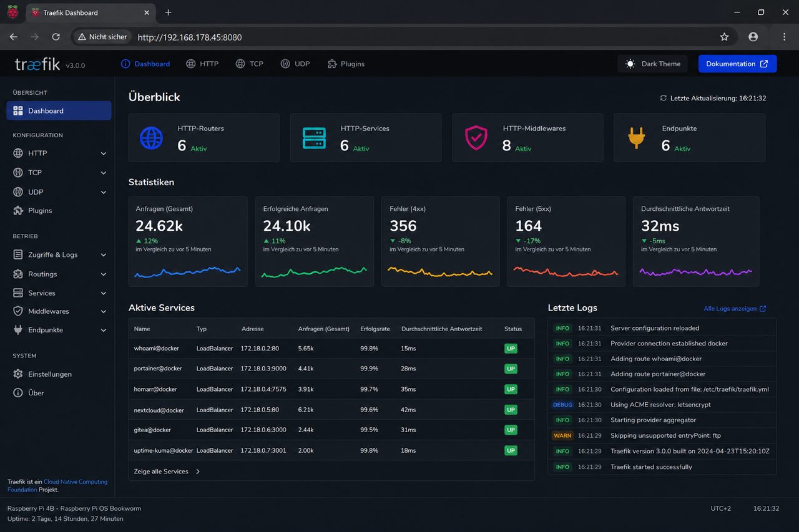Viewport: 799px width, 532px height.
Task: Click the sidebar UDP icon
Action: tap(17, 191)
